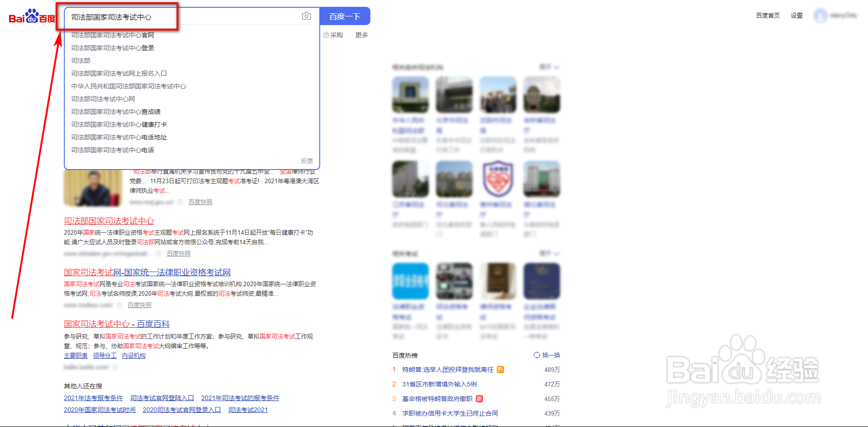Expand the related-exams panel dropdown
This screenshot has width=868, height=427.
click(x=550, y=253)
